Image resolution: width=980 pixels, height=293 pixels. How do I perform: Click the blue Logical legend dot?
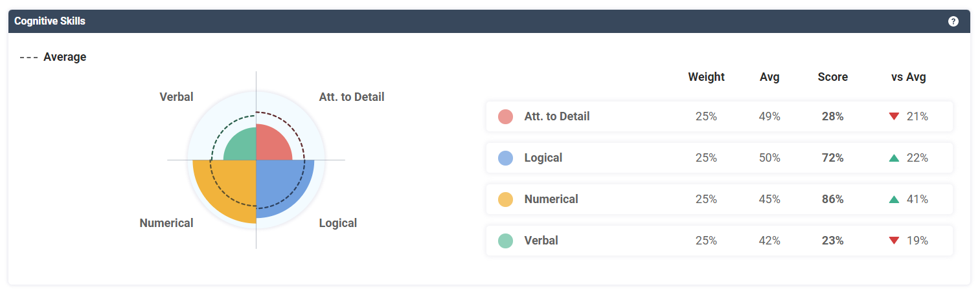pos(505,158)
